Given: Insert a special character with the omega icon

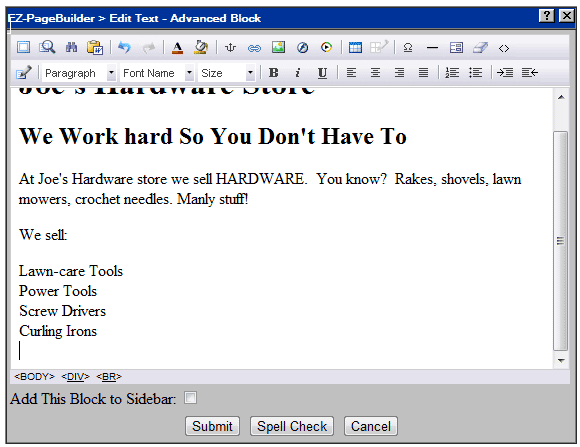Looking at the screenshot, I should click(408, 48).
